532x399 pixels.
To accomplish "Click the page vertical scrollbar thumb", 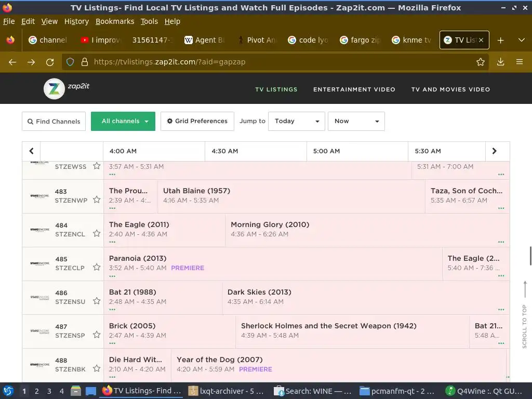I will [530, 256].
